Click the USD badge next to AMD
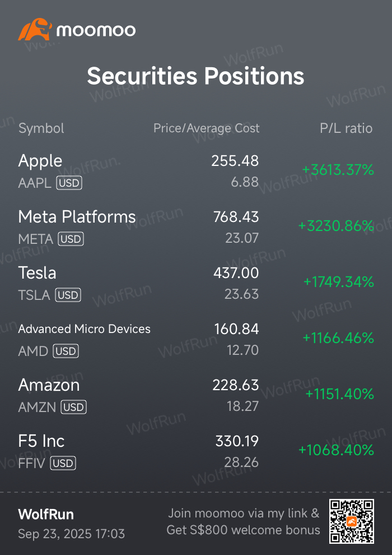The width and height of the screenshot is (392, 555). (66, 351)
